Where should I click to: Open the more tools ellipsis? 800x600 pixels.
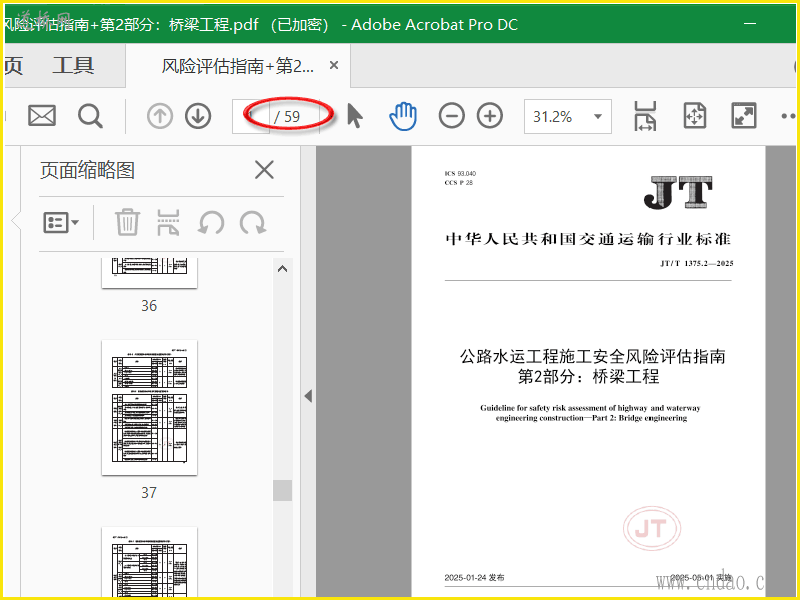point(788,116)
